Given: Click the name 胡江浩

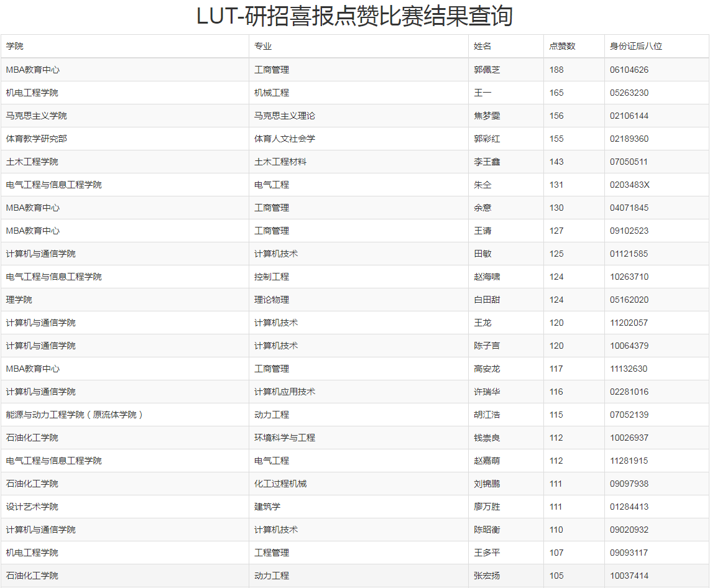Looking at the screenshot, I should tap(487, 416).
